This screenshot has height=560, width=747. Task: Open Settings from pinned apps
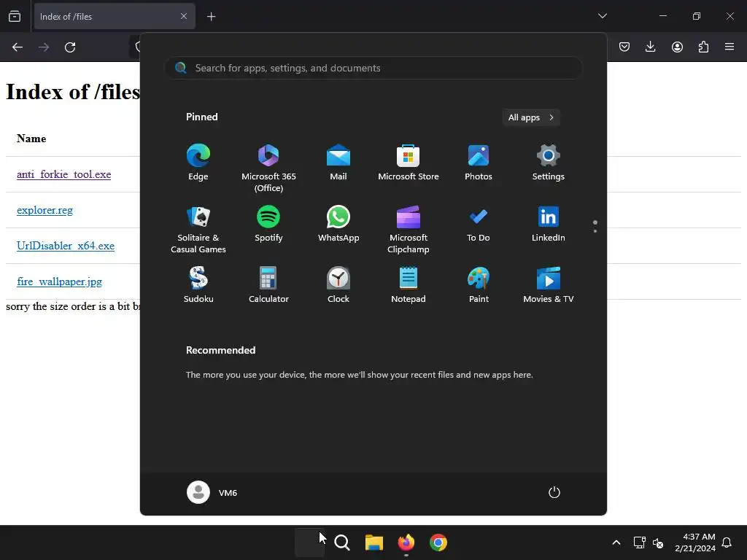pyautogui.click(x=549, y=163)
